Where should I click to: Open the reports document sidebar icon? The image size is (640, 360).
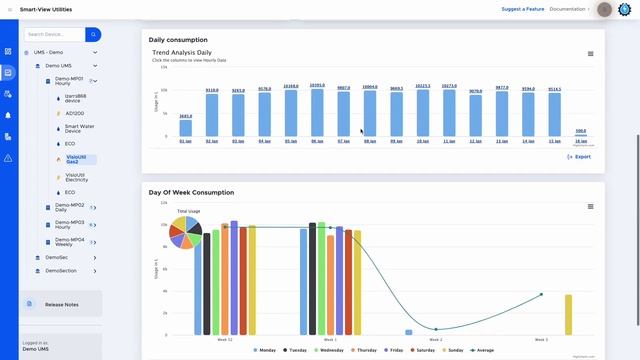point(8,137)
